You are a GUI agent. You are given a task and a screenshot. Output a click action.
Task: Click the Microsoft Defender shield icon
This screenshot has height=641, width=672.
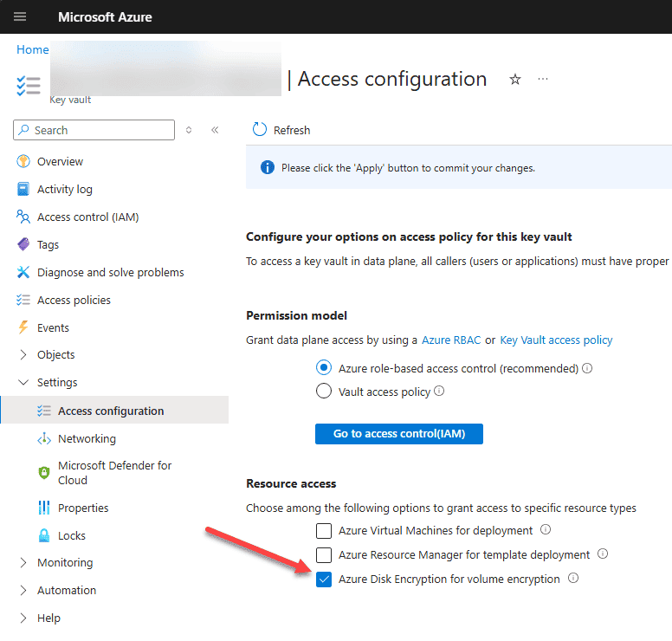44,473
